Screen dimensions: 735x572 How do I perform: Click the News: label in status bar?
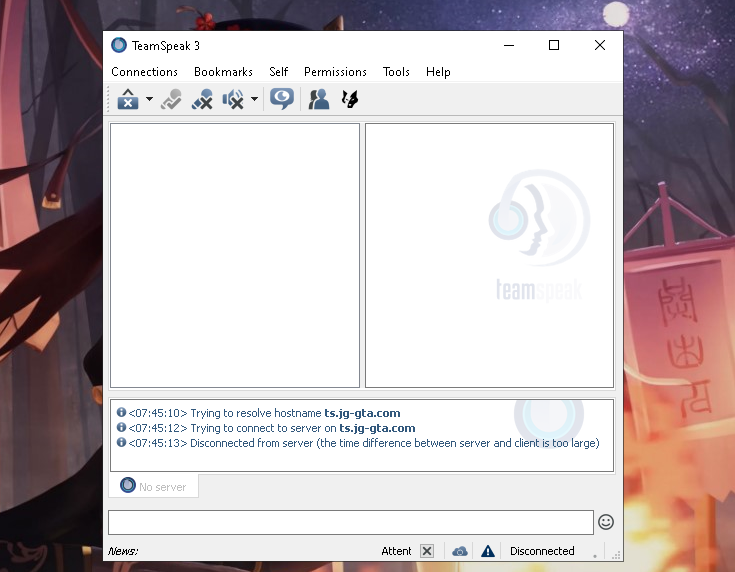123,551
